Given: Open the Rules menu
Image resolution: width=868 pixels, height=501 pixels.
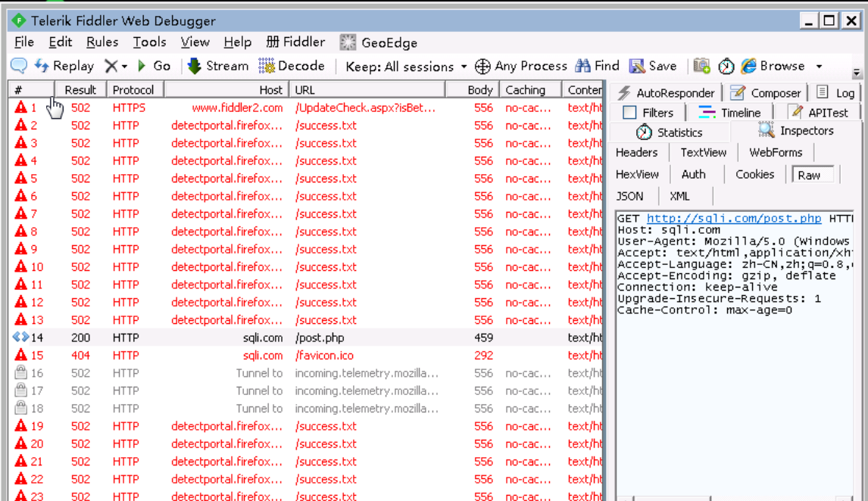Looking at the screenshot, I should (x=101, y=42).
